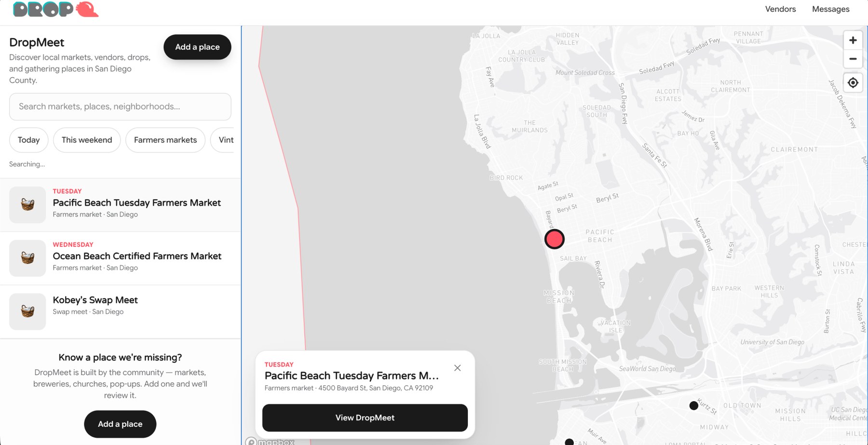
Task: Select Ocean Beach Certified Farmers Market listing title
Action: click(x=137, y=256)
